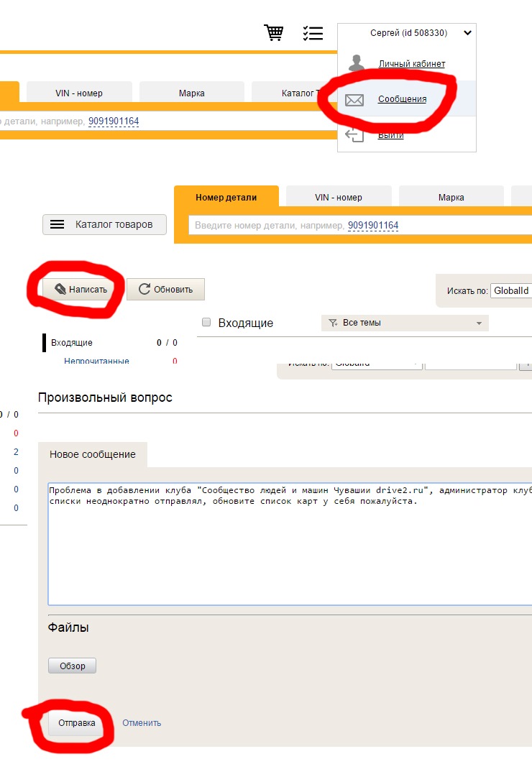Click the user silhouette icon

click(x=356, y=63)
